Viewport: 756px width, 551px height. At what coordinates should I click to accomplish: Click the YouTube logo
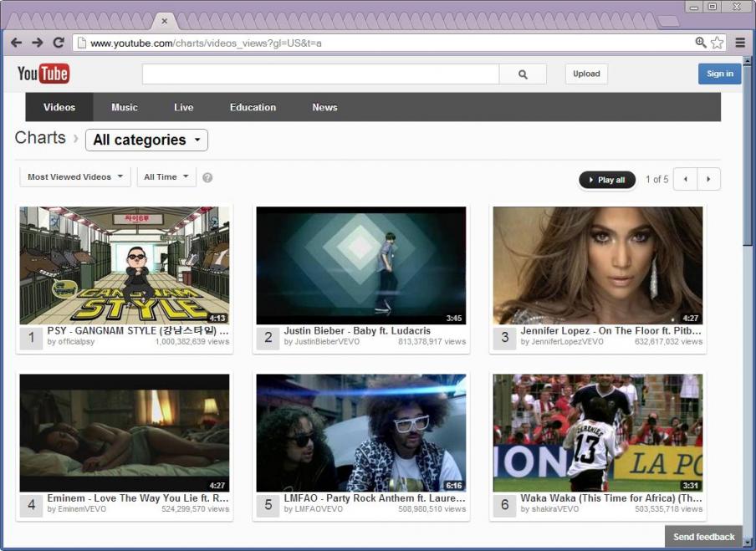[43, 74]
